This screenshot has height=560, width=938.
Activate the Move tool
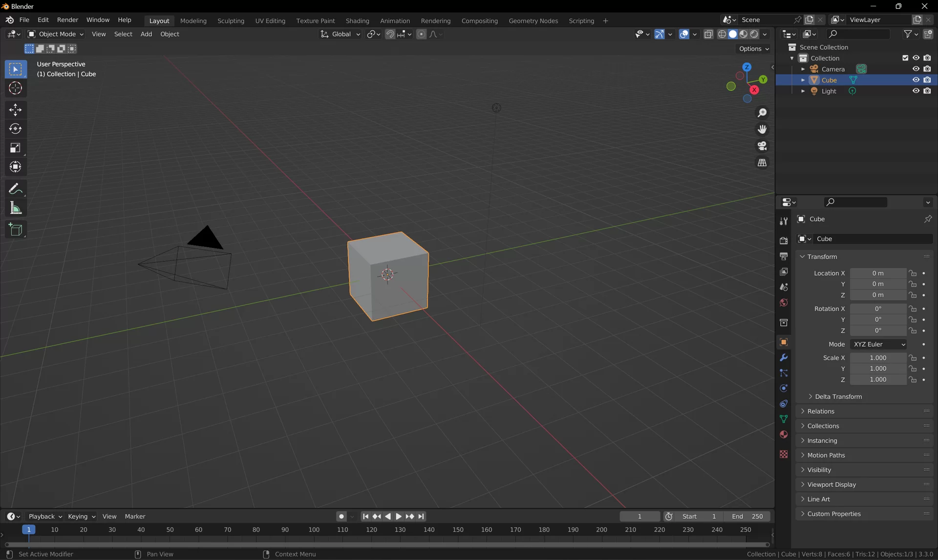16,110
